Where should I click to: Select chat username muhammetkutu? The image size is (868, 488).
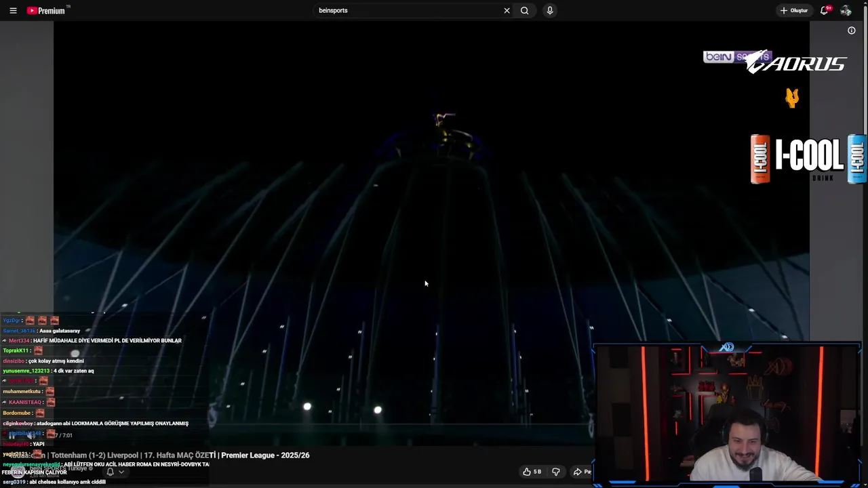click(22, 392)
